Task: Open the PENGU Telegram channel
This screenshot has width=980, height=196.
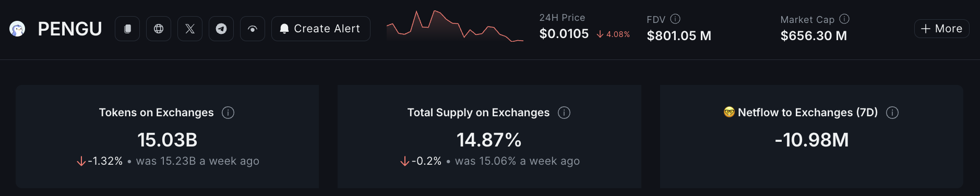Action: point(221,29)
